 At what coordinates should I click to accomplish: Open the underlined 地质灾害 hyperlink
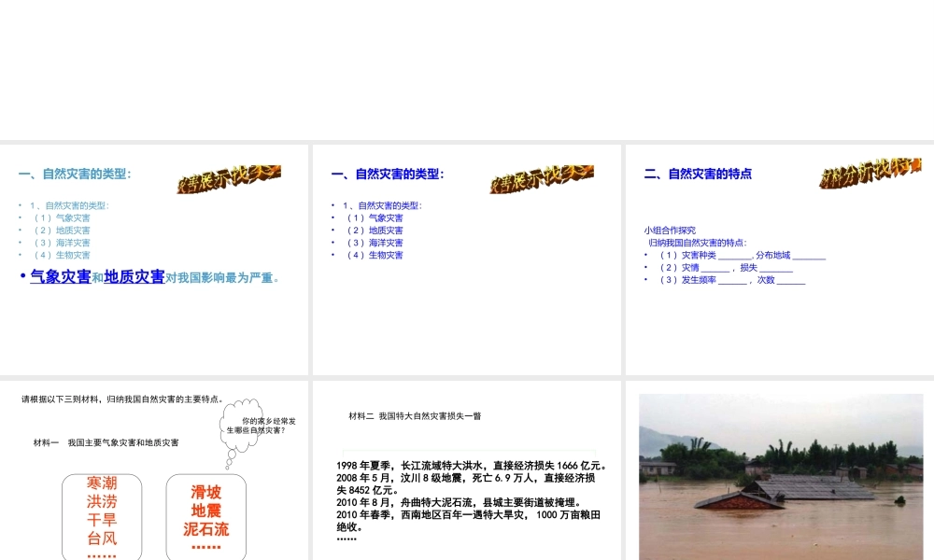pyautogui.click(x=134, y=276)
